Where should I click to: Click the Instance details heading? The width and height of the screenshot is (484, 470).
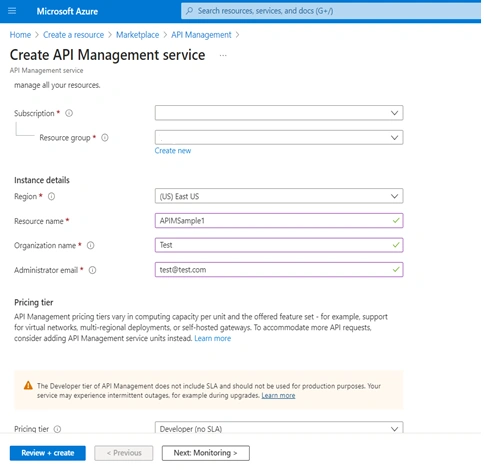(42, 180)
